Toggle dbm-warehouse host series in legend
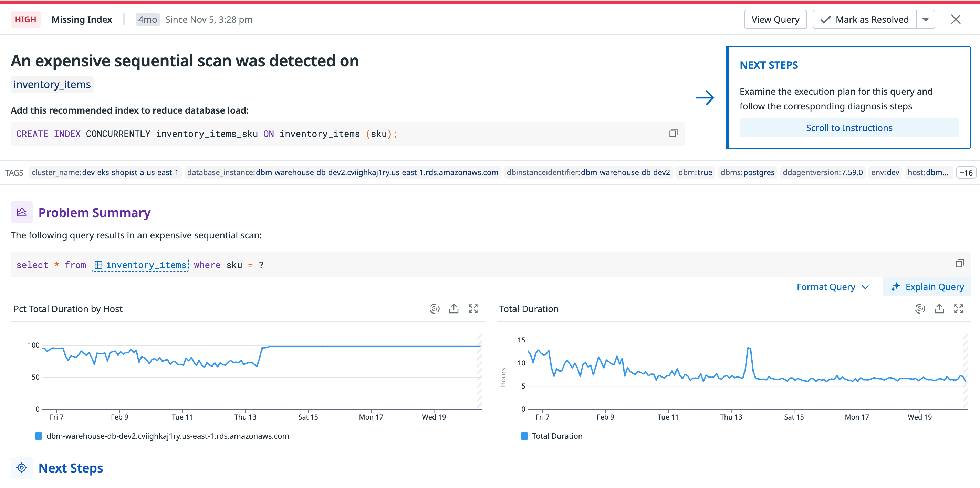980x488 pixels. [167, 436]
